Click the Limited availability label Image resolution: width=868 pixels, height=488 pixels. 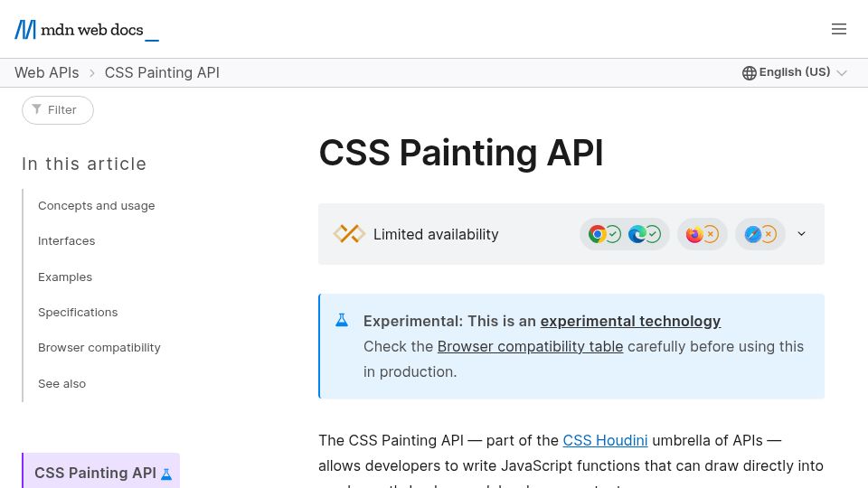[x=436, y=235]
